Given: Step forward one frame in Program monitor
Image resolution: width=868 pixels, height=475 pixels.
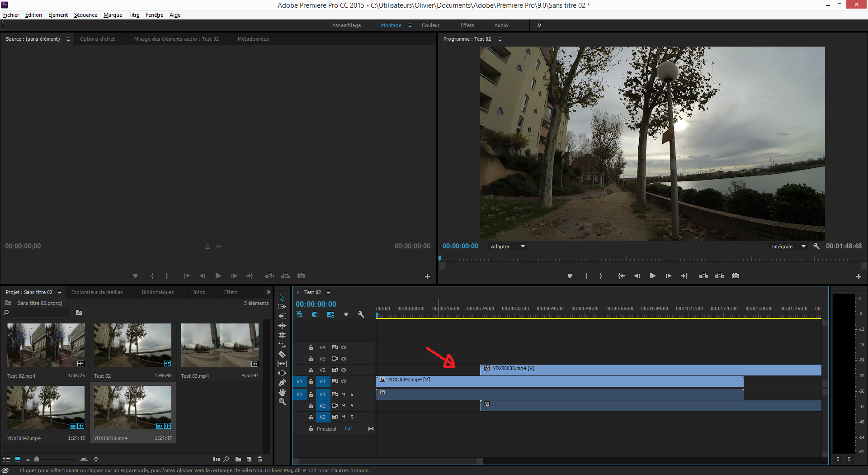Looking at the screenshot, I should 668,276.
